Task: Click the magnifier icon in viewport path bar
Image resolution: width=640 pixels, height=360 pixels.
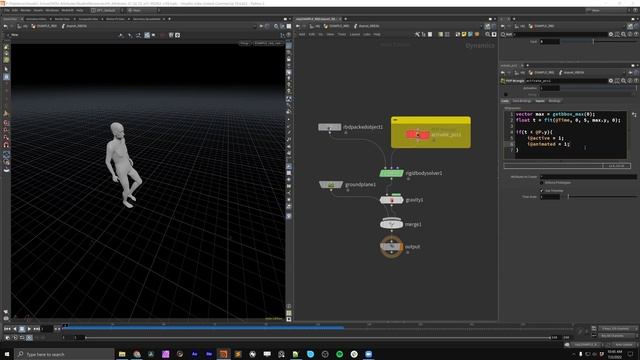Action: coord(276,26)
